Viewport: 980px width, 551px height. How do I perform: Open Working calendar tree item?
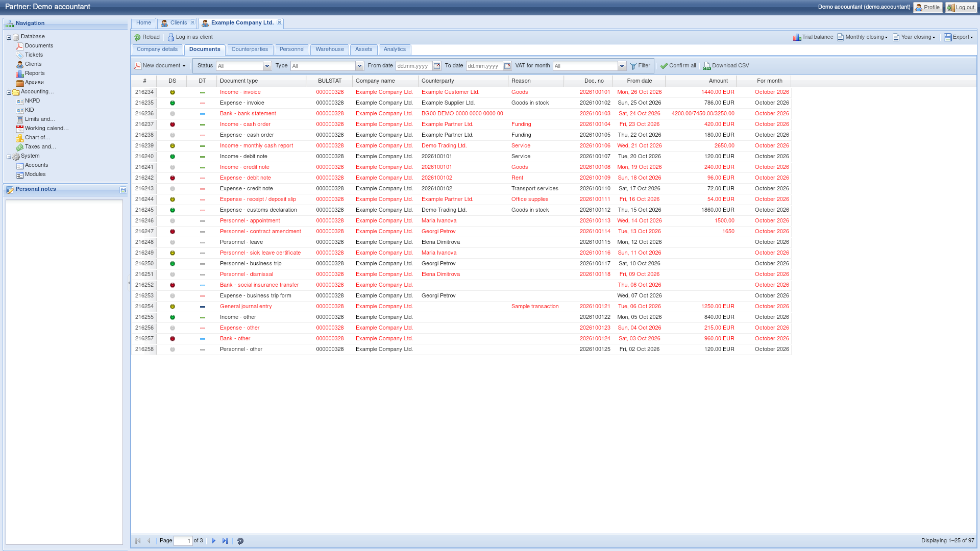point(46,129)
